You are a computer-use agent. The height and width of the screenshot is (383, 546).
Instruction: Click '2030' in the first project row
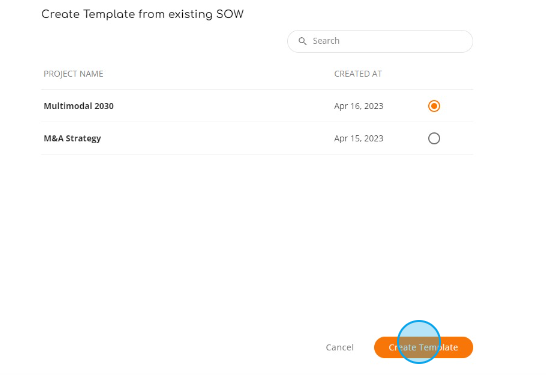click(104, 106)
